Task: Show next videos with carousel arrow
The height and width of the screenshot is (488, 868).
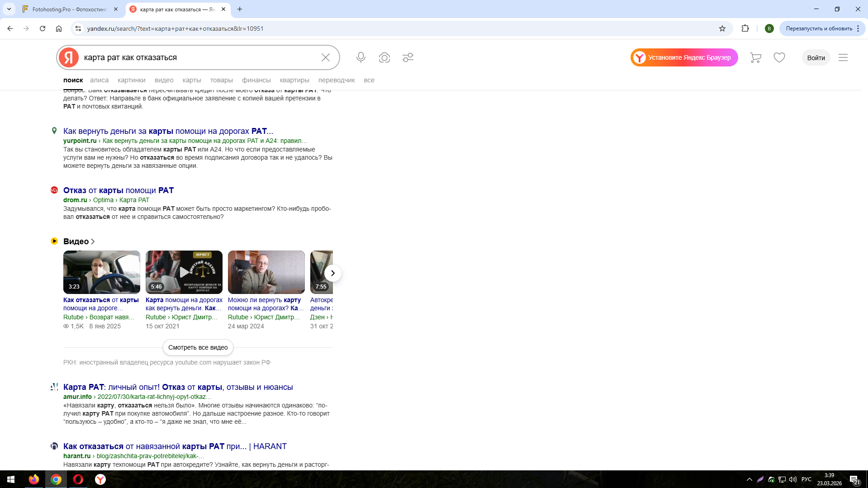Action: [x=333, y=273]
